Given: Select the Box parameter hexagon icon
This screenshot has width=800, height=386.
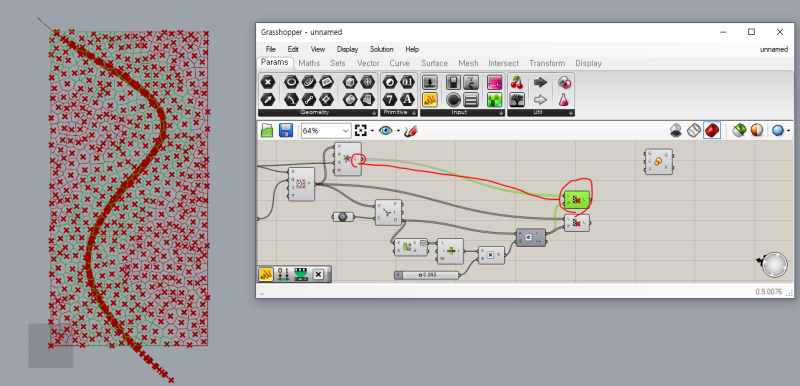Looking at the screenshot, I should pos(349,82).
